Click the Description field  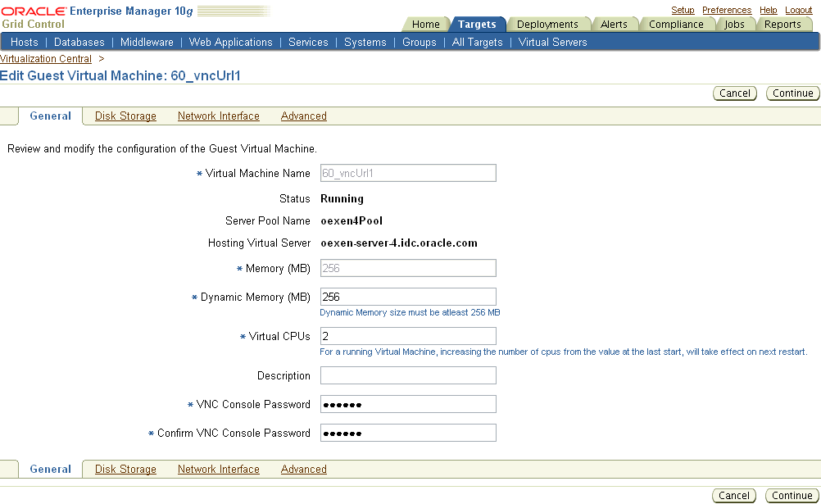pos(408,375)
